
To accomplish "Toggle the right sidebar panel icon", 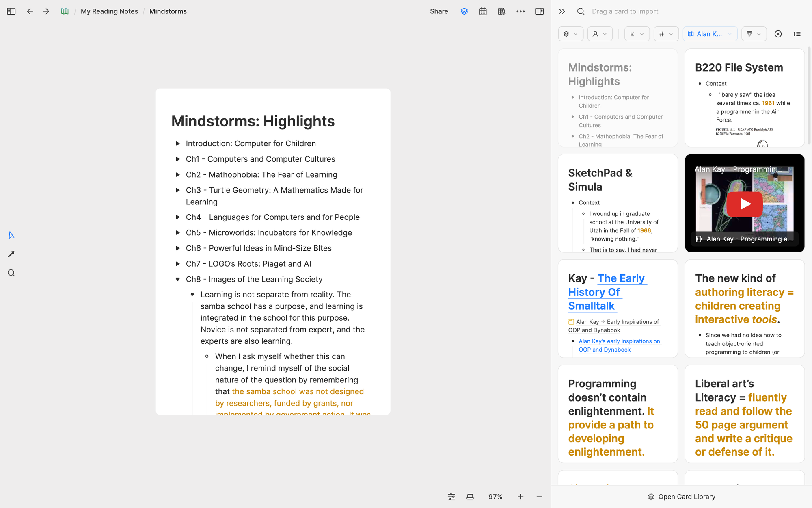I will [x=539, y=11].
